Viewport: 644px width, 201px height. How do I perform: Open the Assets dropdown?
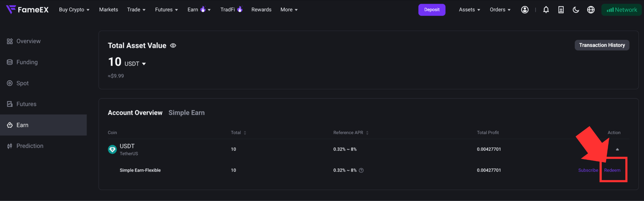pos(469,10)
